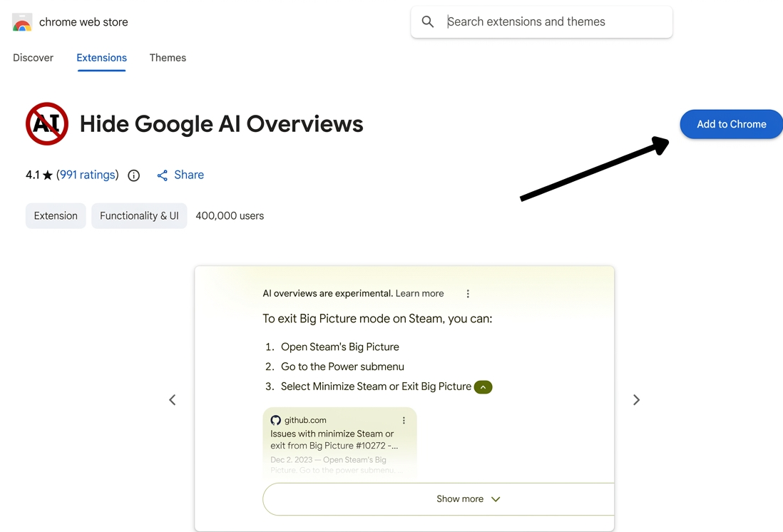Click the 4.1 star rating text
Screen dimensions: 783x532
[x=39, y=175]
